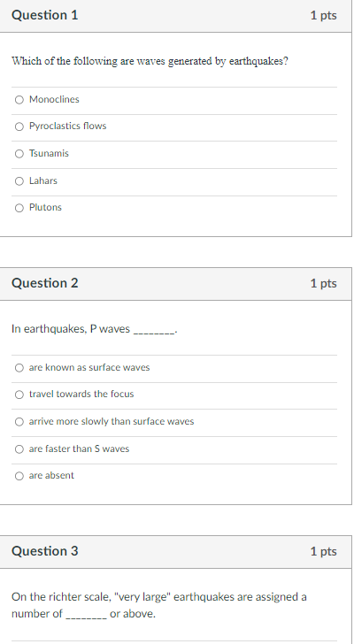Click the Question 2 points label
Screen dimensions: 354x644
click(x=323, y=283)
